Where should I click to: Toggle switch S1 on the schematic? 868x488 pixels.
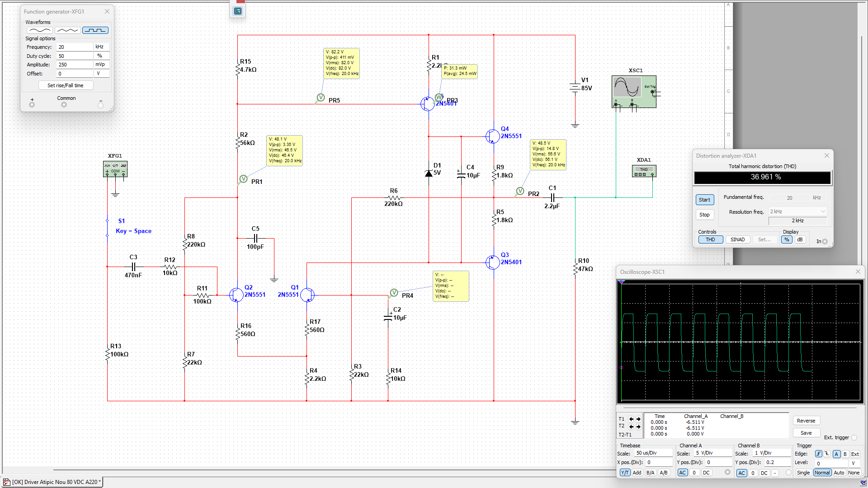point(108,228)
